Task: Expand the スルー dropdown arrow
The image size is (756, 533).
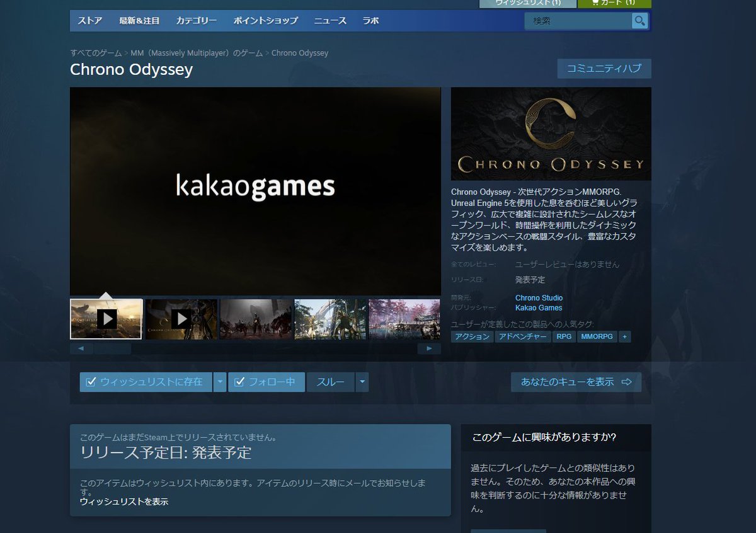Action: click(362, 382)
